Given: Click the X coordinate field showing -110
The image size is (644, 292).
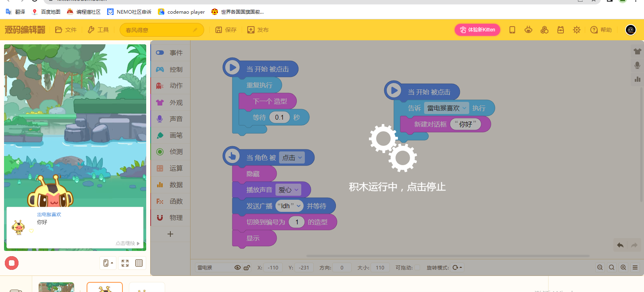Looking at the screenshot, I should tap(273, 267).
